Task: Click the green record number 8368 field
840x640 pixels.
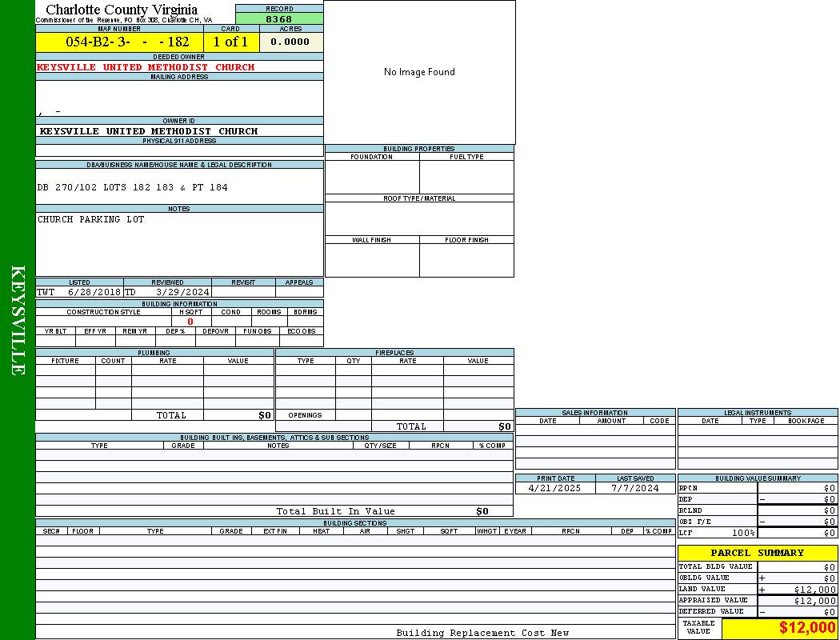Action: pos(279,18)
